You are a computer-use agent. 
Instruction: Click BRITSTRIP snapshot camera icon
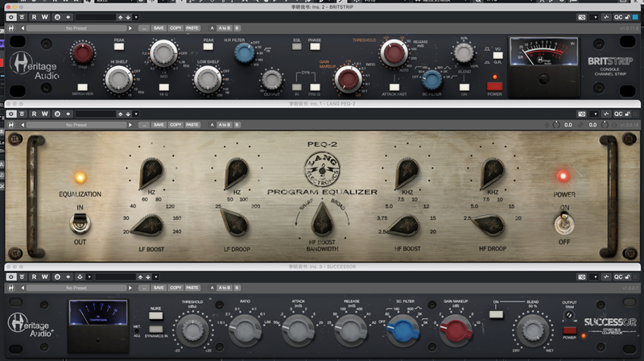[x=581, y=17]
